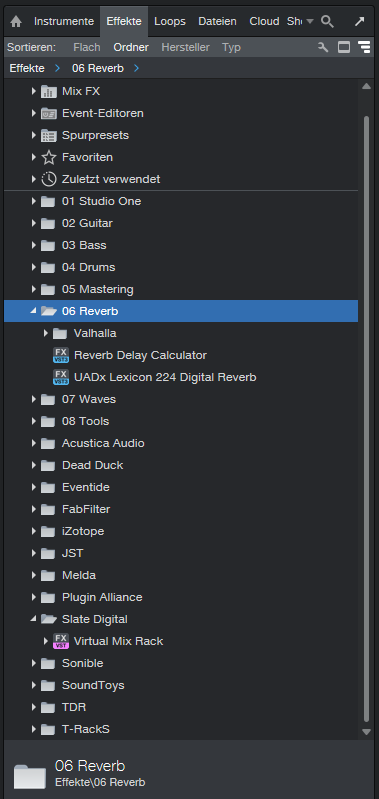Detach browser with the arrow icon
The image size is (379, 799).
[x=360, y=21]
